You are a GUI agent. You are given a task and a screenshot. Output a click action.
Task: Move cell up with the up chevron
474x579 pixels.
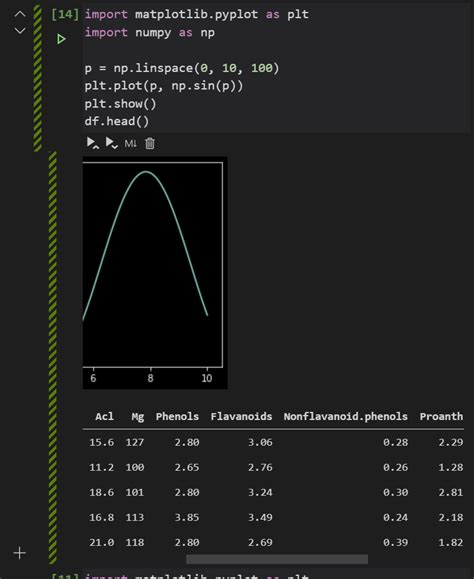pyautogui.click(x=20, y=14)
